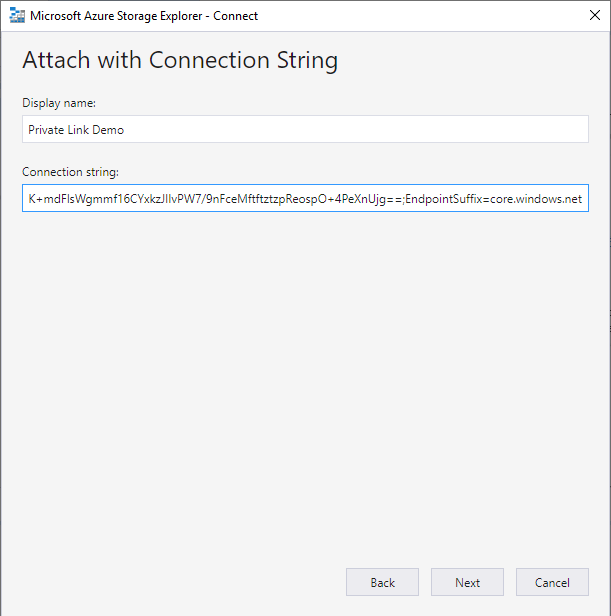The width and height of the screenshot is (611, 616).
Task: Click the word 'String' in the heading
Action: click(307, 60)
